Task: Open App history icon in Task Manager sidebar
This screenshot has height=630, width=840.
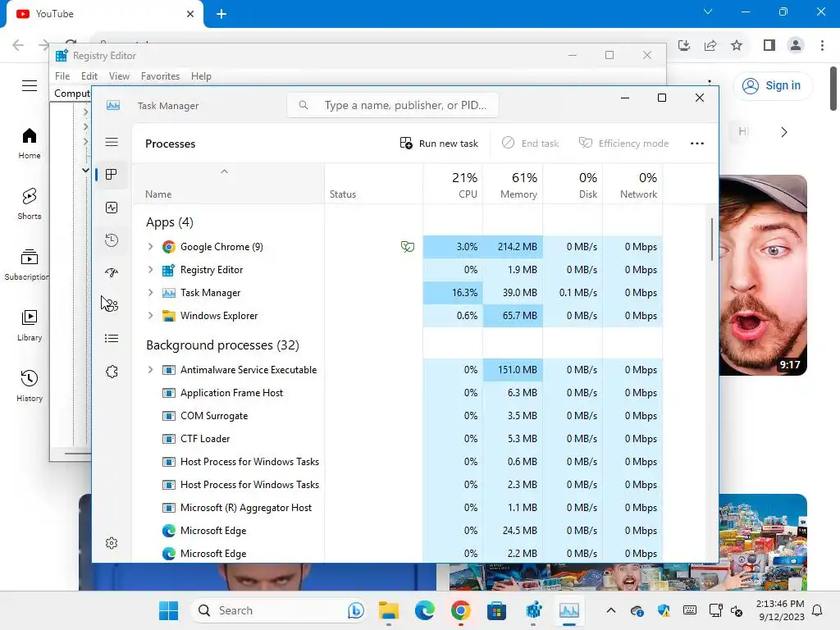Action: 112,240
